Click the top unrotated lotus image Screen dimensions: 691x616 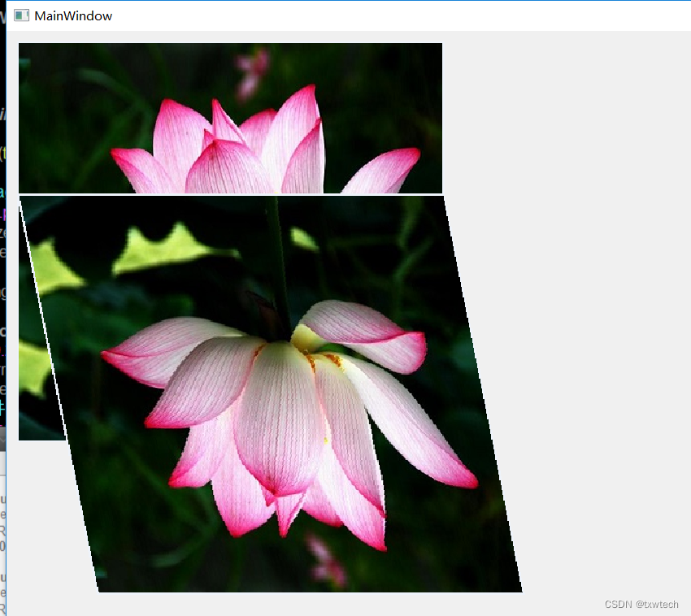(230, 118)
